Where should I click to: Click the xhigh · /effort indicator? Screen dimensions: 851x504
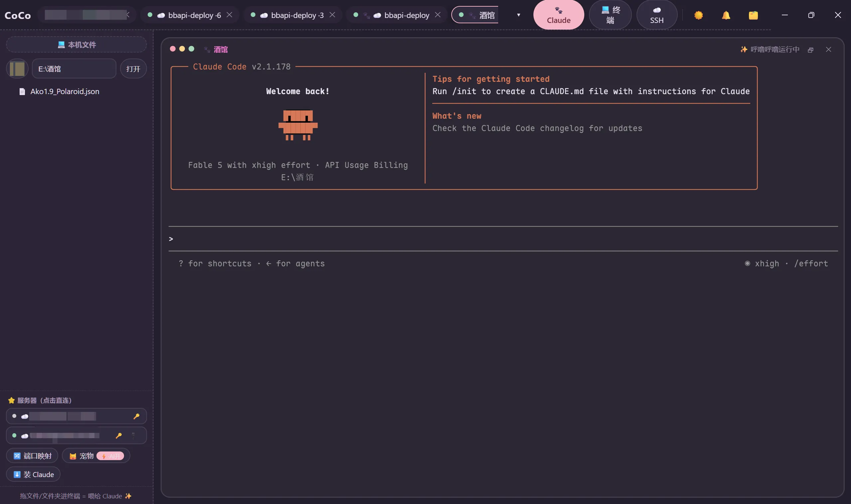[786, 264]
